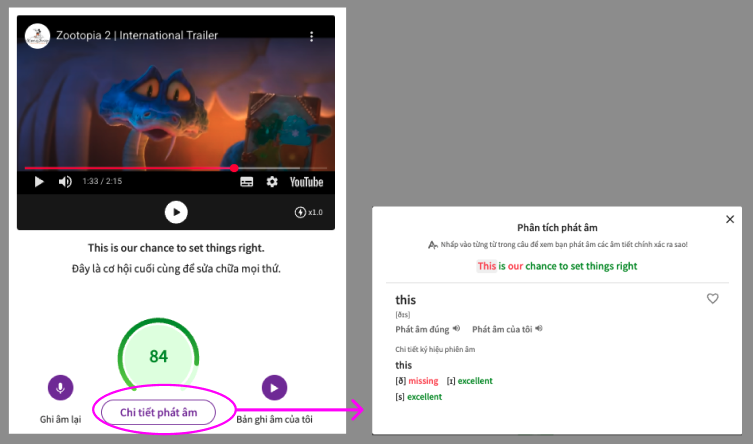Click the channel avatar in video header
Viewport: 753px width, 444px height.
click(38, 36)
